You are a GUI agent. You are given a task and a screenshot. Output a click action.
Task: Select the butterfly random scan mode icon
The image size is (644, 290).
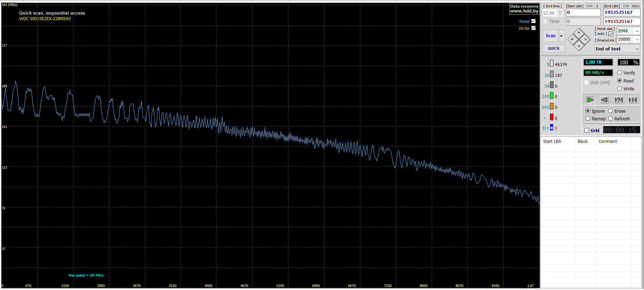pyautogui.click(x=619, y=100)
